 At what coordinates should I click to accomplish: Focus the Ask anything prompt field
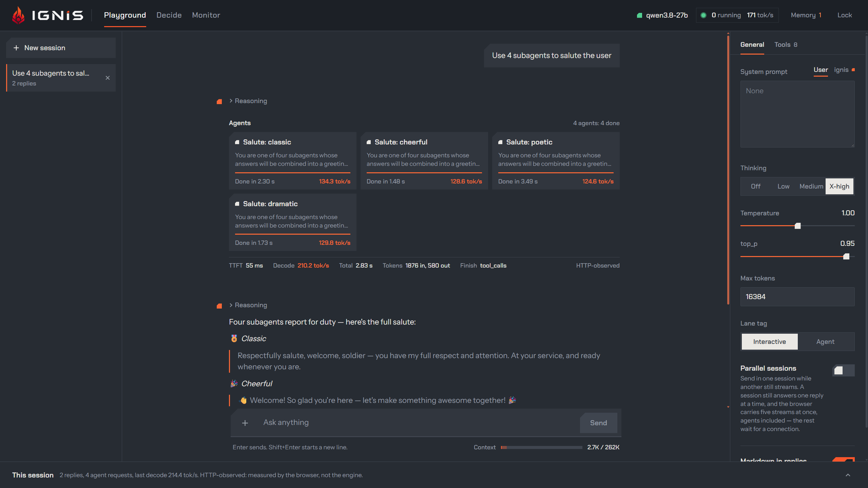click(417, 423)
